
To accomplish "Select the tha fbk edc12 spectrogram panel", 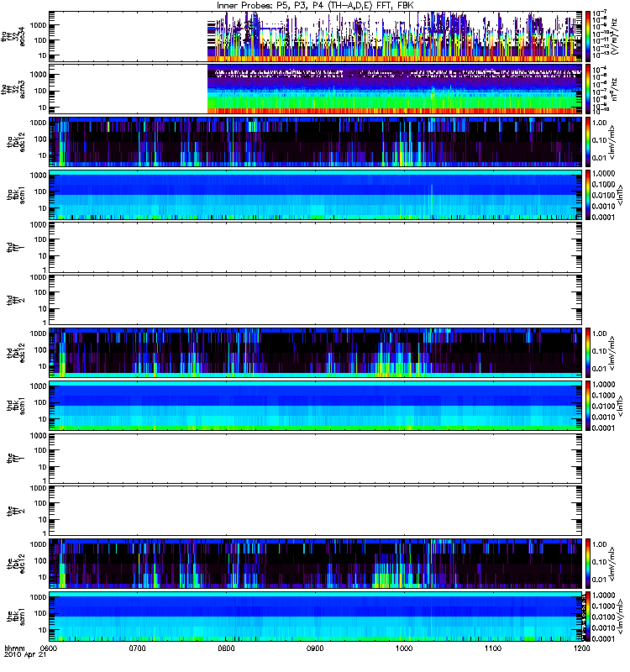I will (x=315, y=142).
